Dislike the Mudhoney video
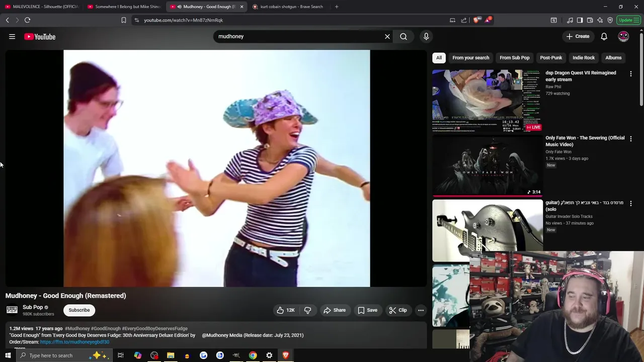The image size is (644, 362). [x=307, y=310]
